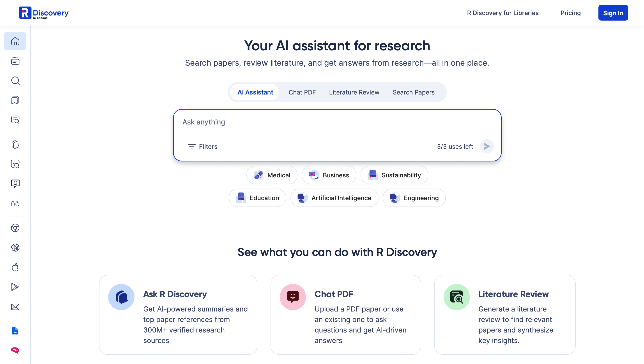
Task: Click the send arrow button in search box
Action: point(487,146)
